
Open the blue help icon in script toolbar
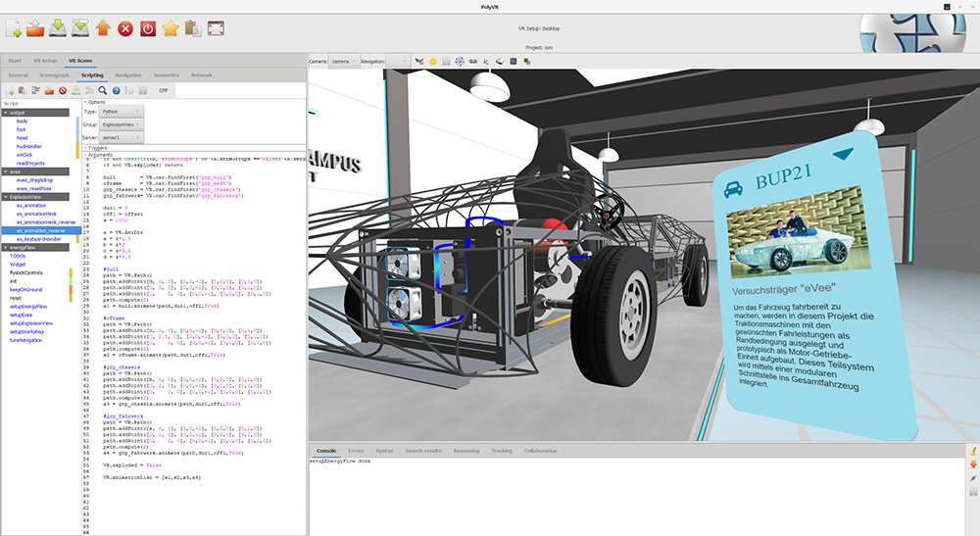point(116,90)
